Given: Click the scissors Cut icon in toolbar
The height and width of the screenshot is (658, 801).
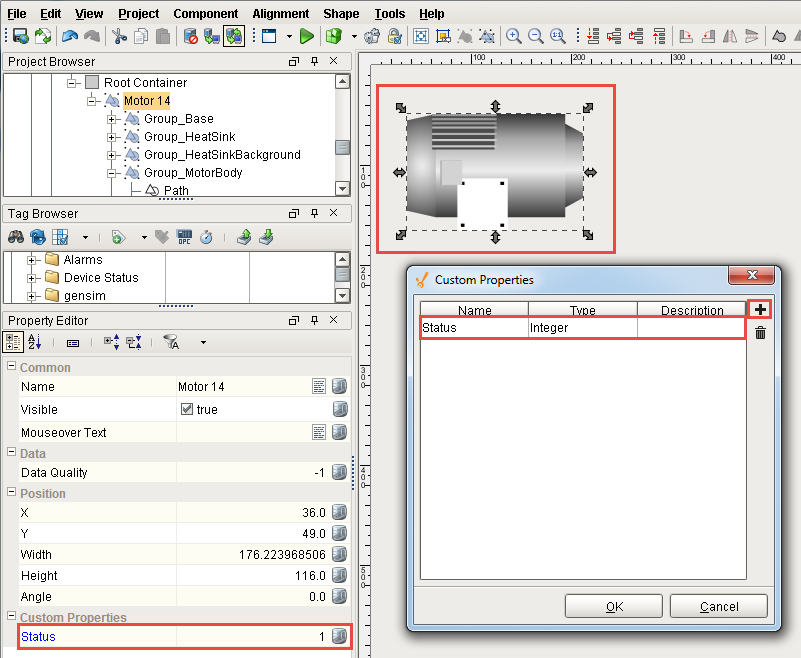Looking at the screenshot, I should [119, 36].
